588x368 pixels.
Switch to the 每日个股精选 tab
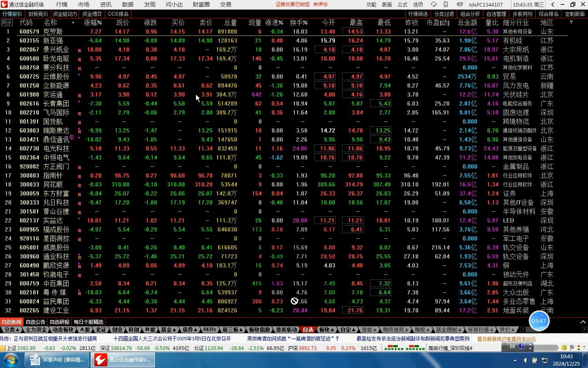click(x=89, y=322)
